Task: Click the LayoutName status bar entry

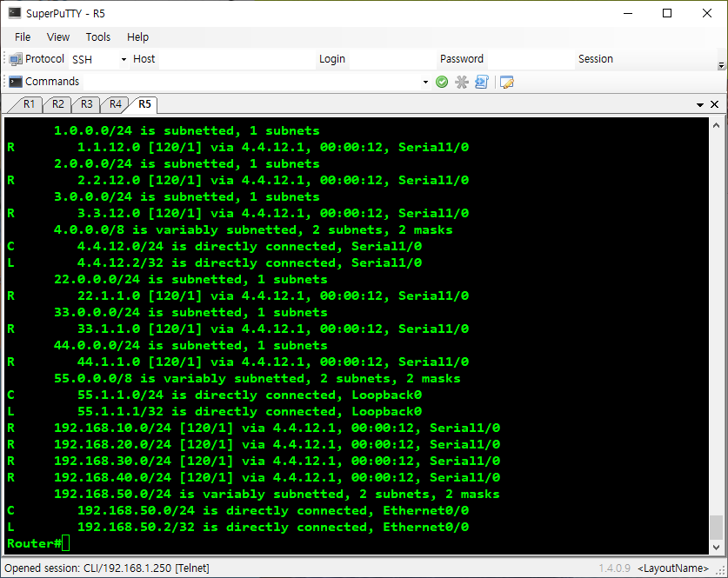Action: pos(673,568)
